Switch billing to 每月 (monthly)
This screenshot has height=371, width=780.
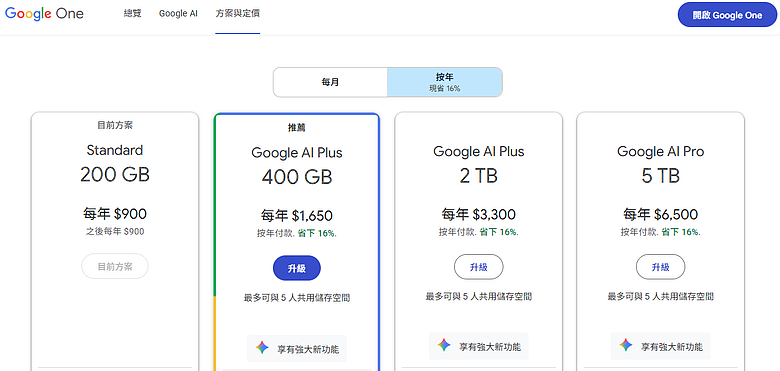click(330, 82)
